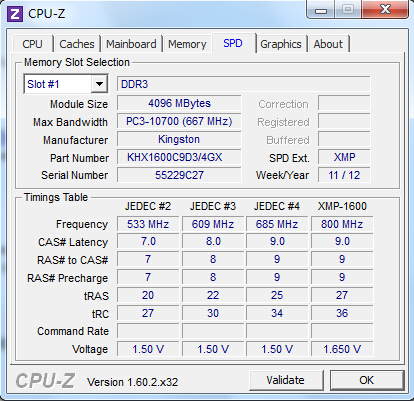Click the Kingston manufacturer field
The image size is (414, 401).
click(x=179, y=139)
